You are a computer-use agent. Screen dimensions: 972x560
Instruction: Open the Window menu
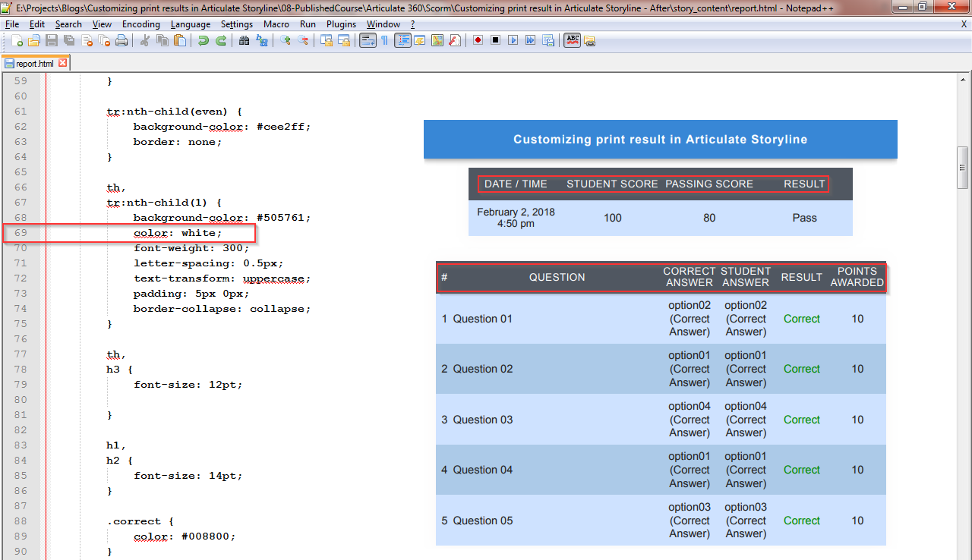tap(383, 24)
